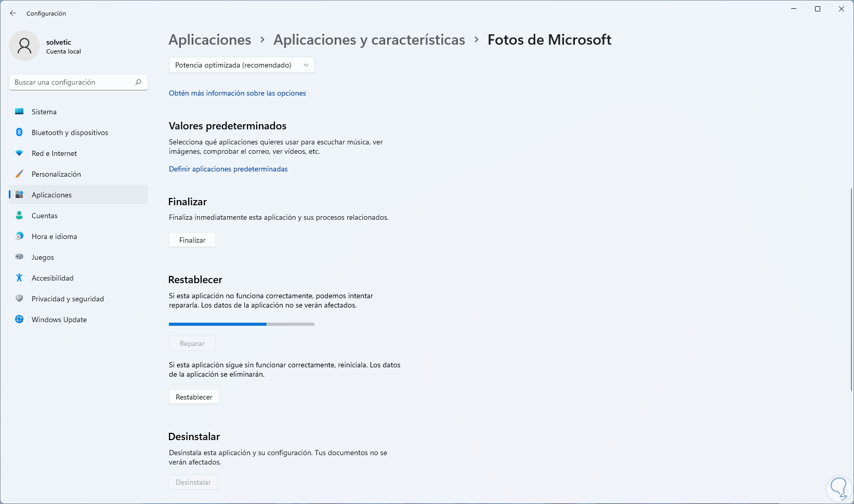Open Definir aplicaciones predeterminadas link
Screen dimensions: 854x504
pos(228,169)
